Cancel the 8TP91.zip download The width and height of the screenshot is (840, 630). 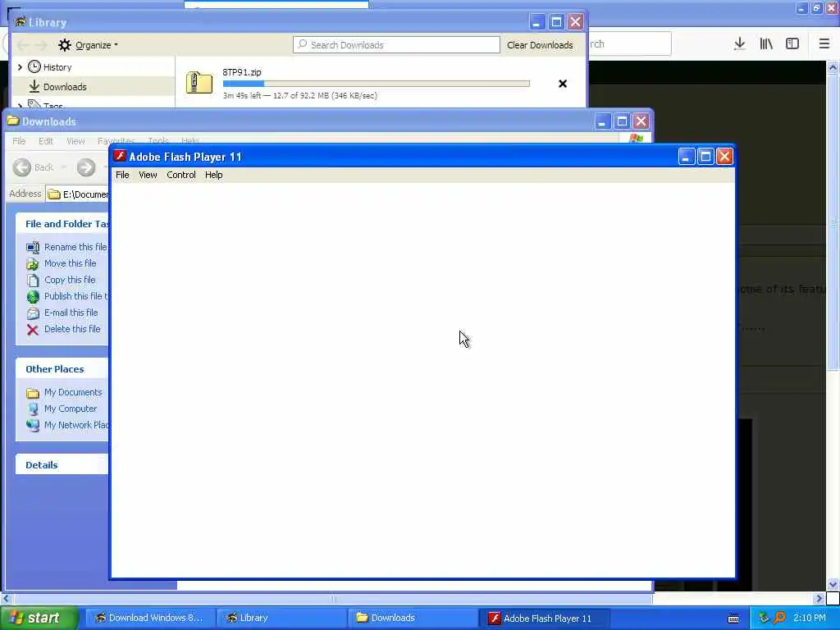[x=563, y=84]
